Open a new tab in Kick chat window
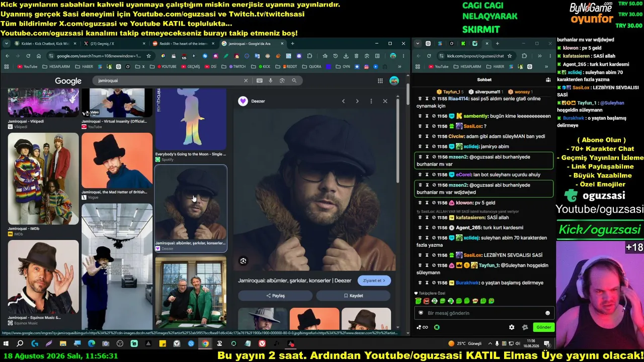Image resolution: width=644 pixels, height=362 pixels. coord(498,44)
